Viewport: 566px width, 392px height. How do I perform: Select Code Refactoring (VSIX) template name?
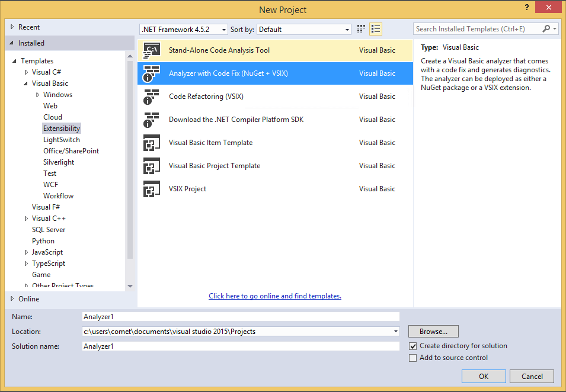tap(206, 97)
